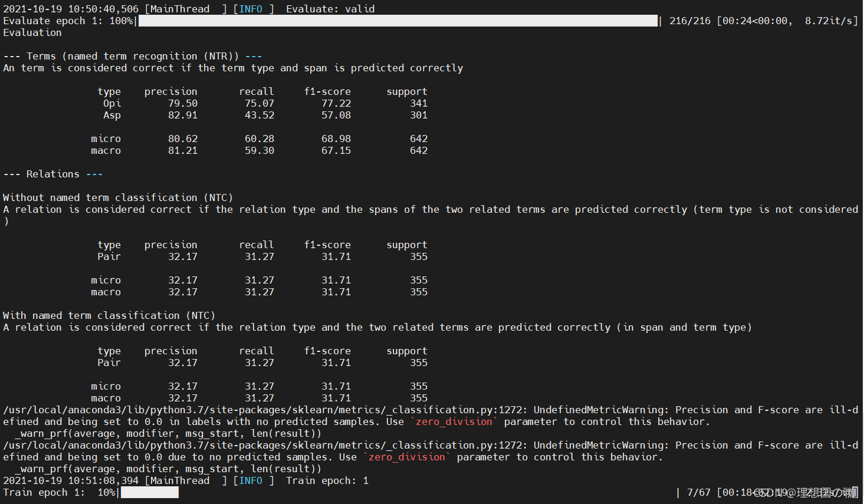Click [INFO ] tag on the Evaluate: valid line
The width and height of the screenshot is (864, 504).
tap(254, 9)
